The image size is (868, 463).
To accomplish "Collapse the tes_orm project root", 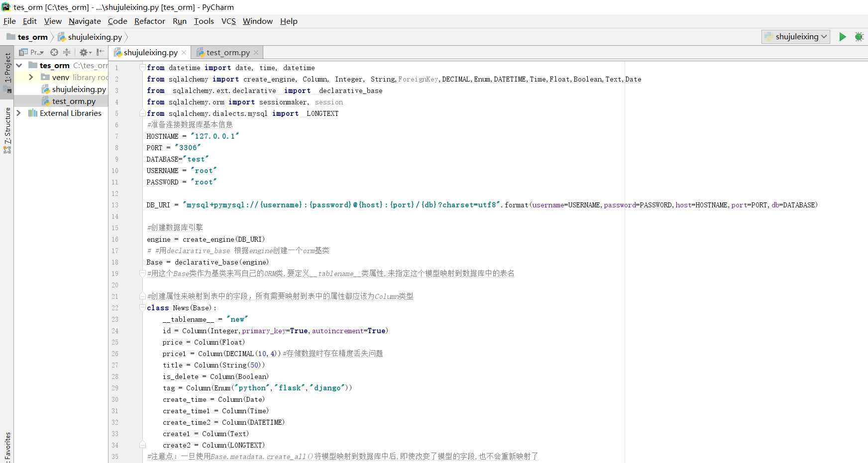I will 19,65.
